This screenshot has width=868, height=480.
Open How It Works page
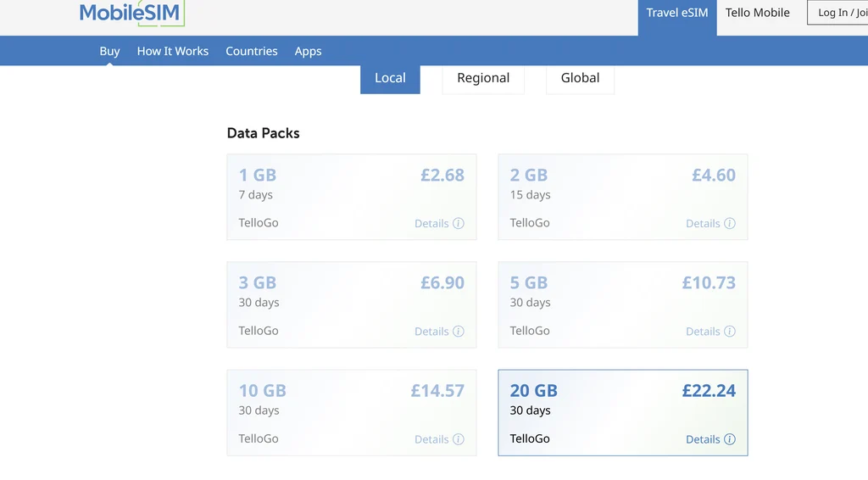click(x=173, y=51)
